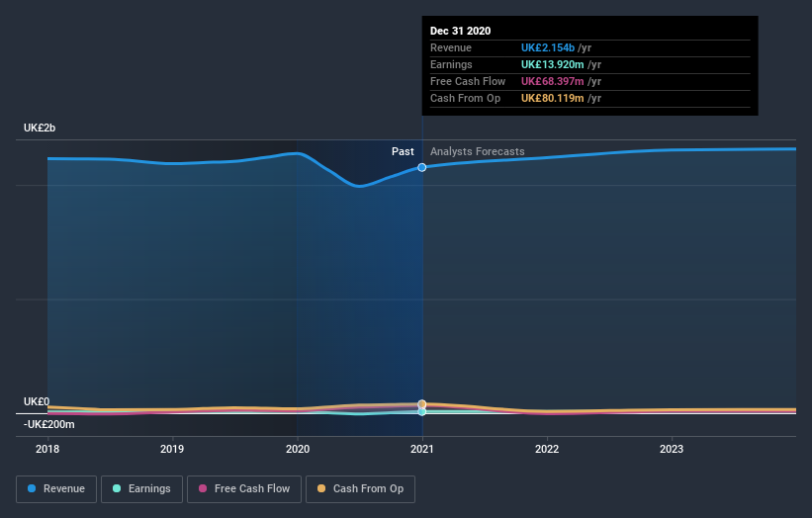
Task: Click the Analysts Forecasts label
Action: coord(478,151)
